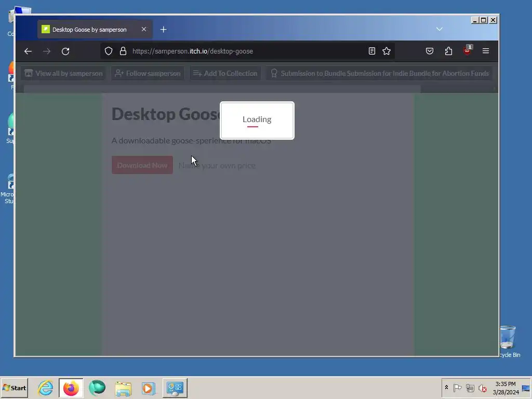Click the Download Now button
This screenshot has width=532, height=399.
point(142,165)
